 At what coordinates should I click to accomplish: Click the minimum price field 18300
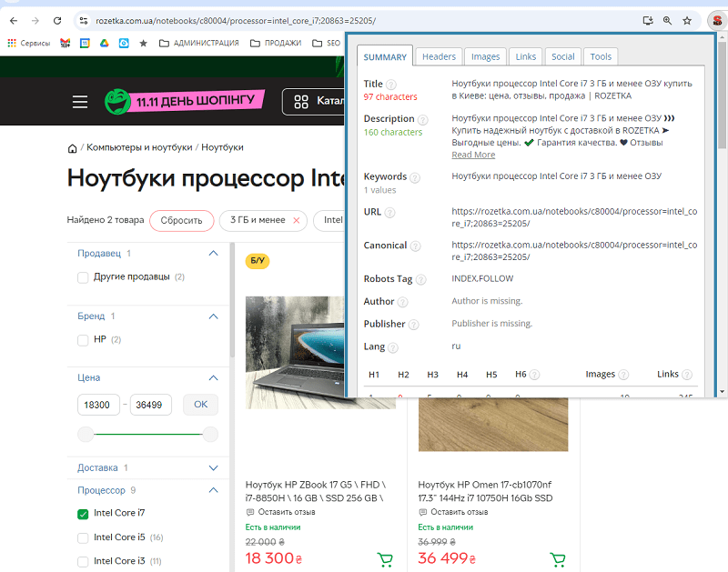coord(98,405)
